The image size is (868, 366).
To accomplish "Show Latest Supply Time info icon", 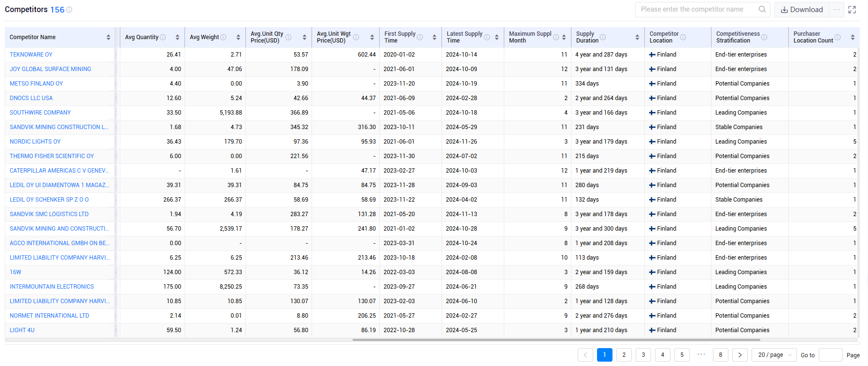I will 487,37.
